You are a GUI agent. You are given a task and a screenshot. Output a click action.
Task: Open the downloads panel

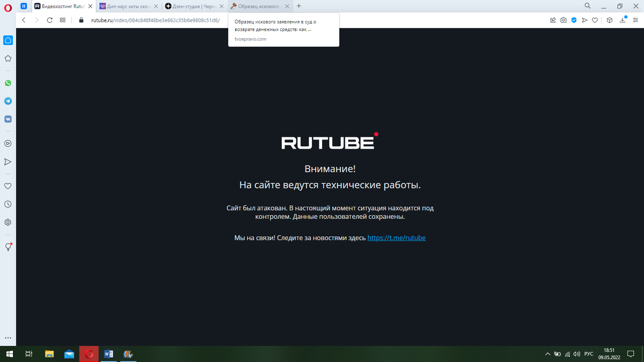tap(623, 20)
